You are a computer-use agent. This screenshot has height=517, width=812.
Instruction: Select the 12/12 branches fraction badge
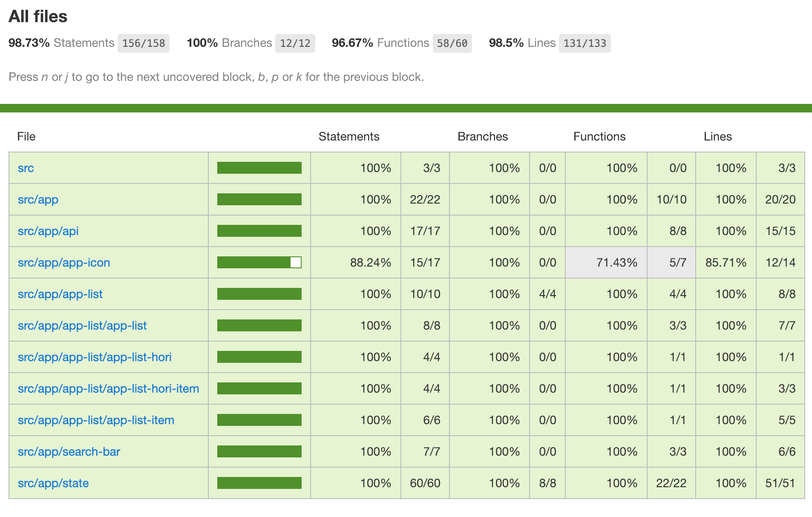click(x=295, y=43)
